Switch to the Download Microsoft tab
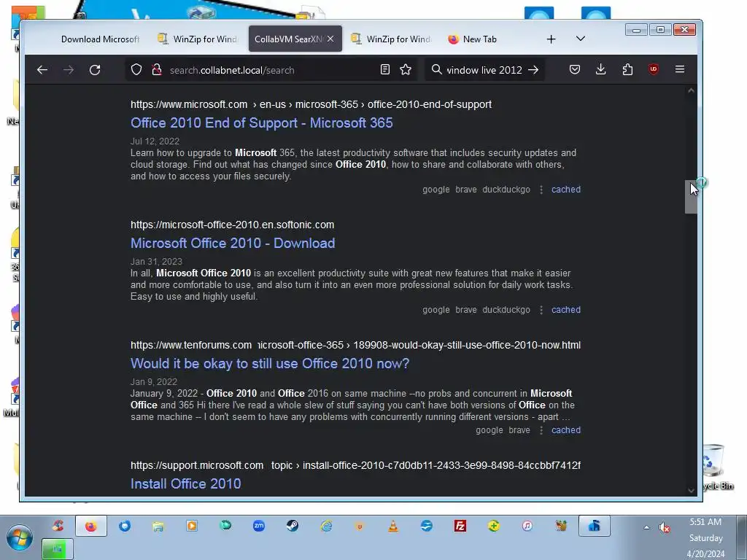 pyautogui.click(x=99, y=39)
